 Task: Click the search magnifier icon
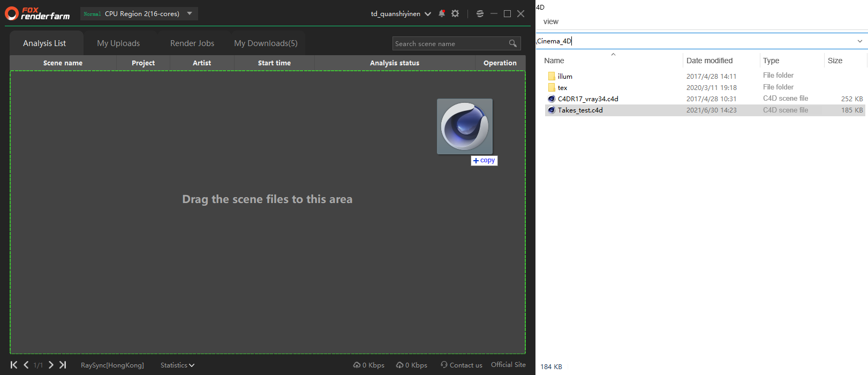pyautogui.click(x=513, y=43)
